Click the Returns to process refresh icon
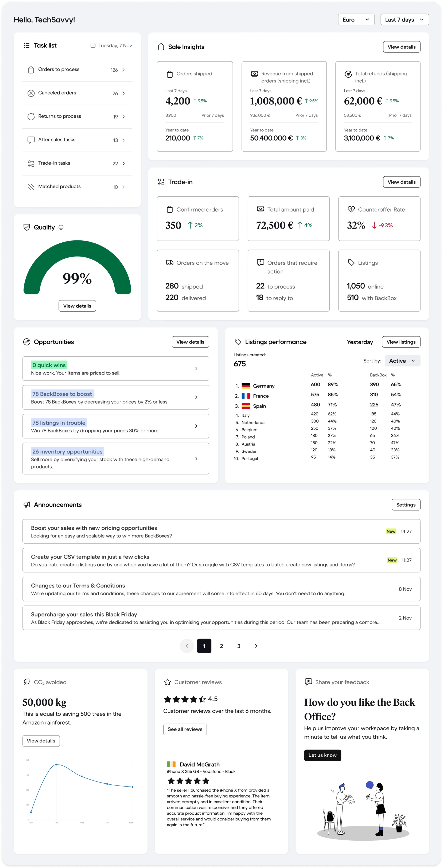The width and height of the screenshot is (443, 868). 31,117
